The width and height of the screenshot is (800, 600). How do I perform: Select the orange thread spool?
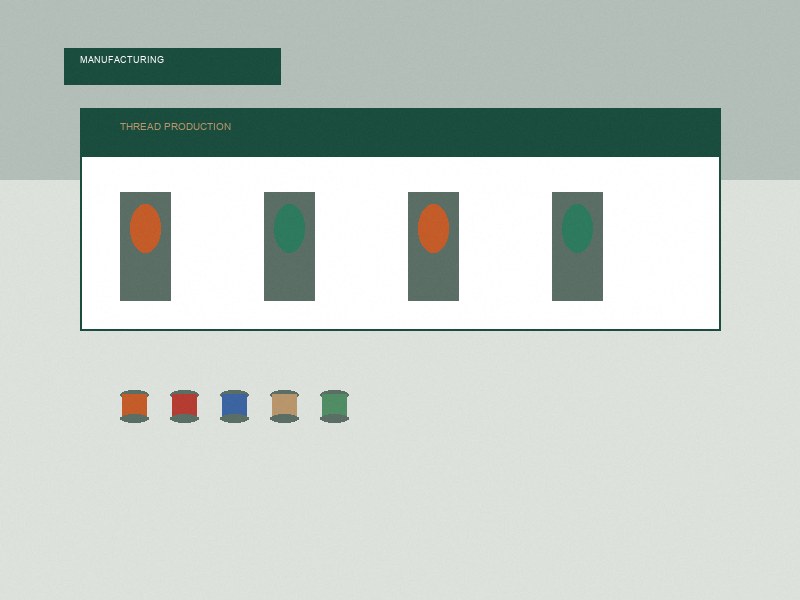[x=134, y=406]
